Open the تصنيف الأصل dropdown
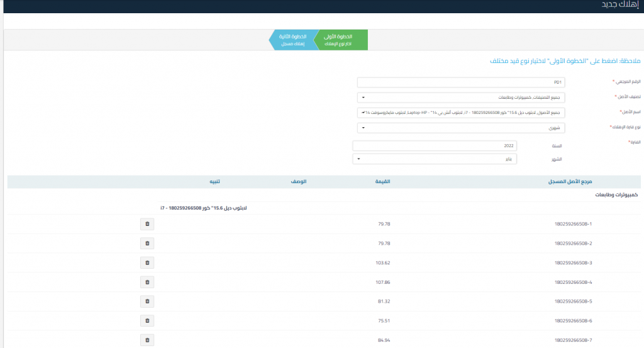The image size is (644, 348). (x=460, y=98)
